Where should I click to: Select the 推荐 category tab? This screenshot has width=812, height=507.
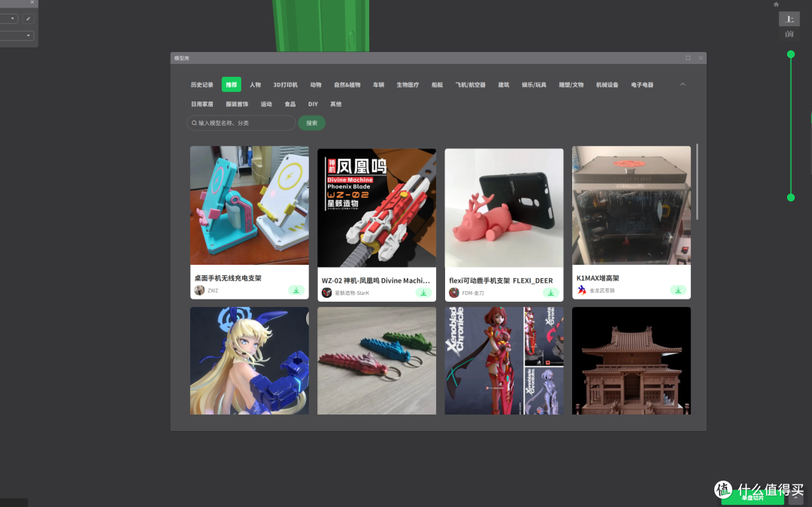point(232,84)
